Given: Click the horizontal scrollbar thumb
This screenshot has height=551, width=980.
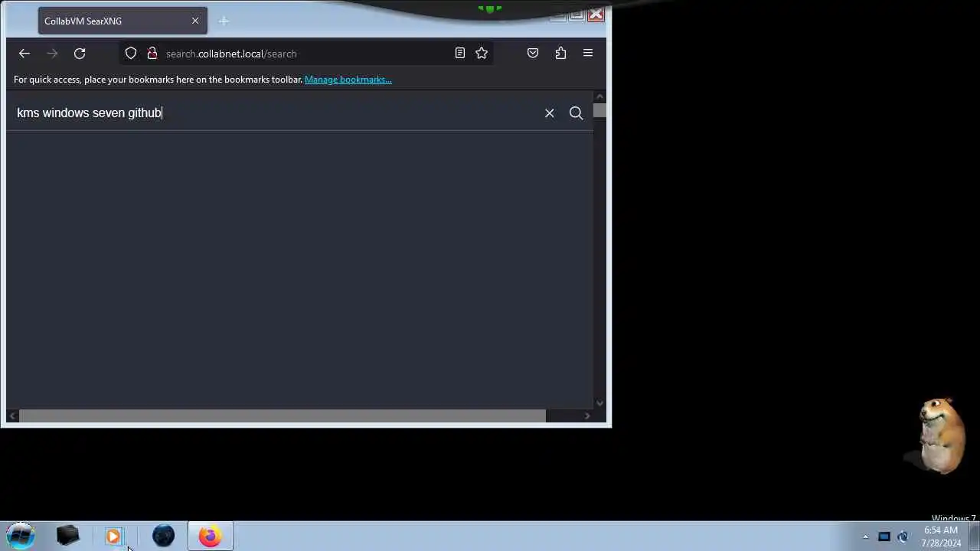Looking at the screenshot, I should click(283, 416).
